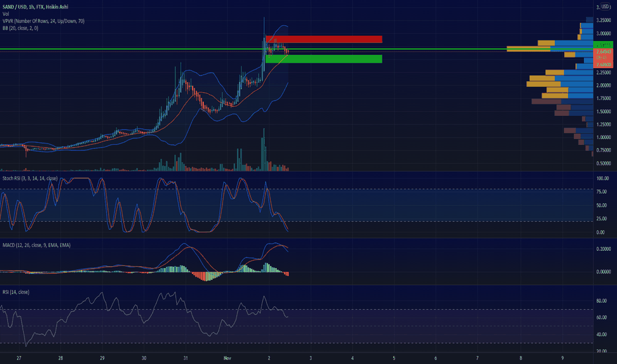Click the 1.75000 price axis label
This screenshot has height=364, width=617.
(x=604, y=99)
